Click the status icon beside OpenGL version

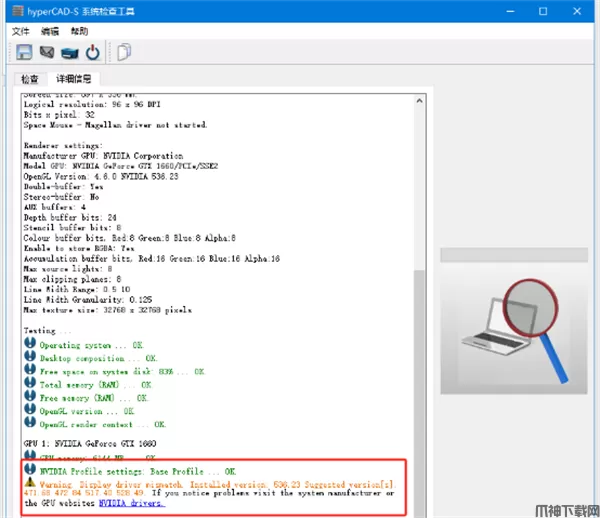coord(30,410)
